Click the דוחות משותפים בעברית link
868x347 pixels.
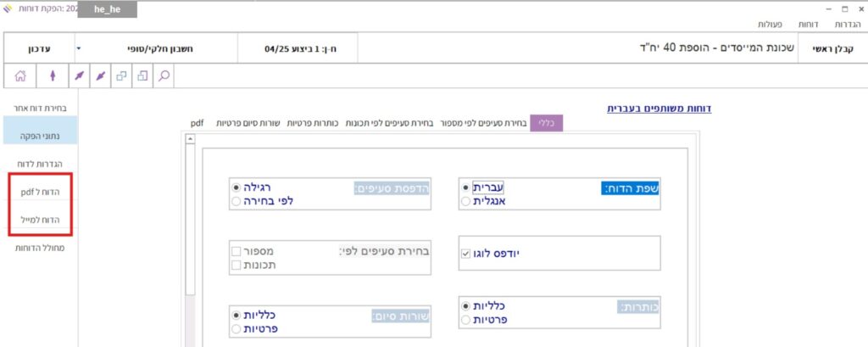pyautogui.click(x=659, y=108)
